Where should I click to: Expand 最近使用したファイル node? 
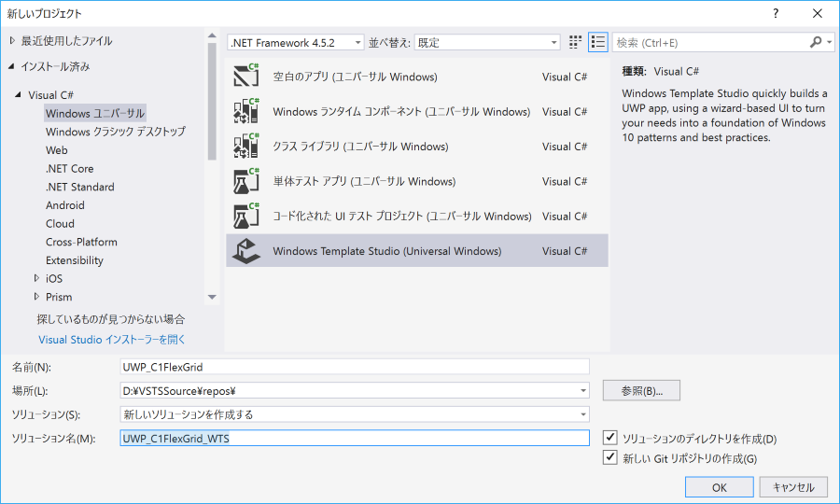click(x=12, y=41)
